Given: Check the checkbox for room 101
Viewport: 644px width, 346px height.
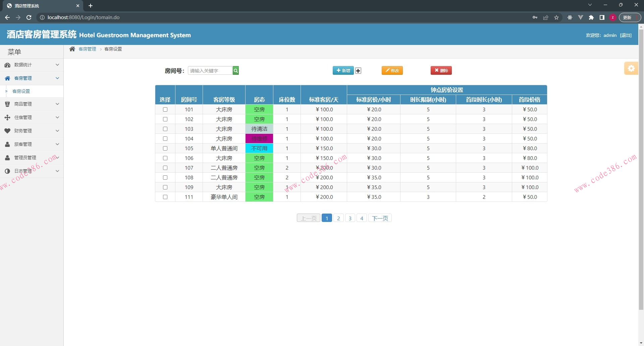Looking at the screenshot, I should [165, 110].
